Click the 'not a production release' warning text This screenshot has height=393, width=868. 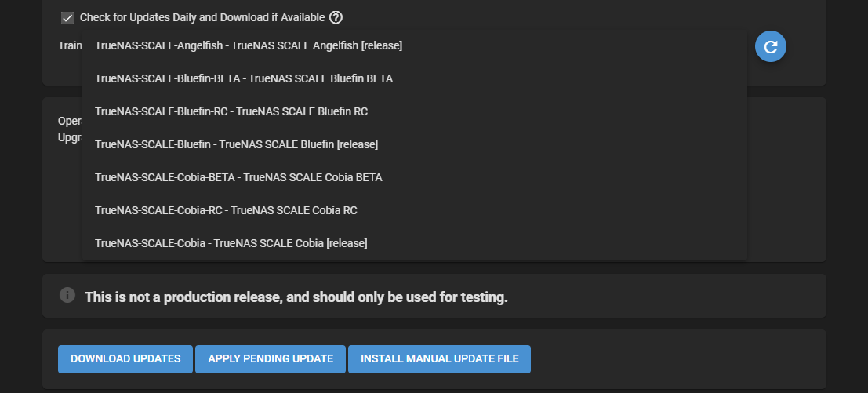[x=296, y=297]
